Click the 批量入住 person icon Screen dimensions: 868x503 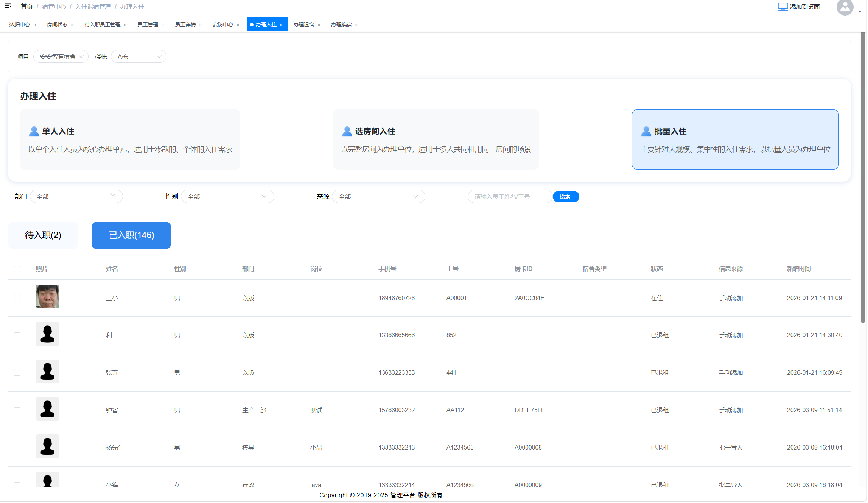coord(646,131)
